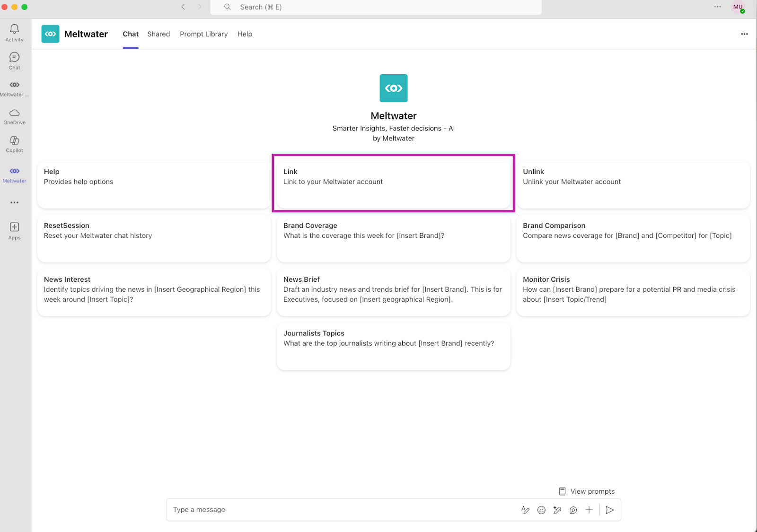Open settings and more ellipsis in title bar

point(718,7)
